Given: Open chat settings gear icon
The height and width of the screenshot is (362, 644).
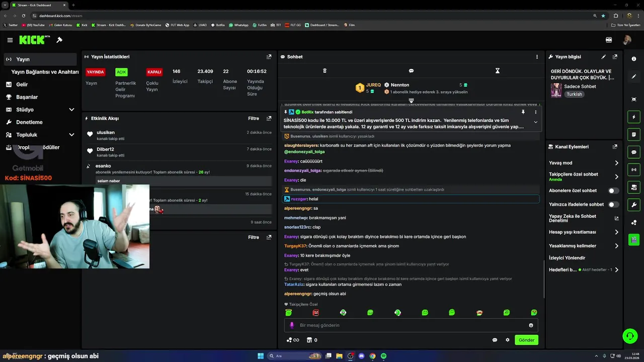Looking at the screenshot, I should click(507, 340).
